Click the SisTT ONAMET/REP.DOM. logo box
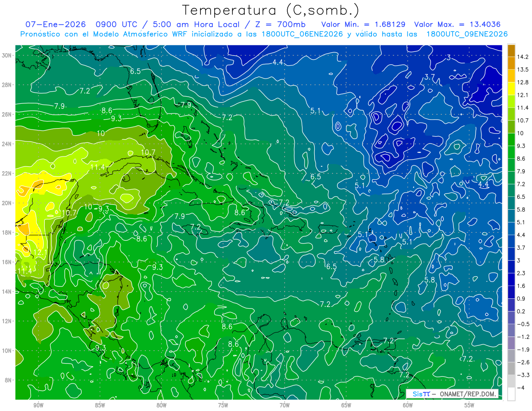The height and width of the screenshot is (411, 532). click(x=452, y=394)
